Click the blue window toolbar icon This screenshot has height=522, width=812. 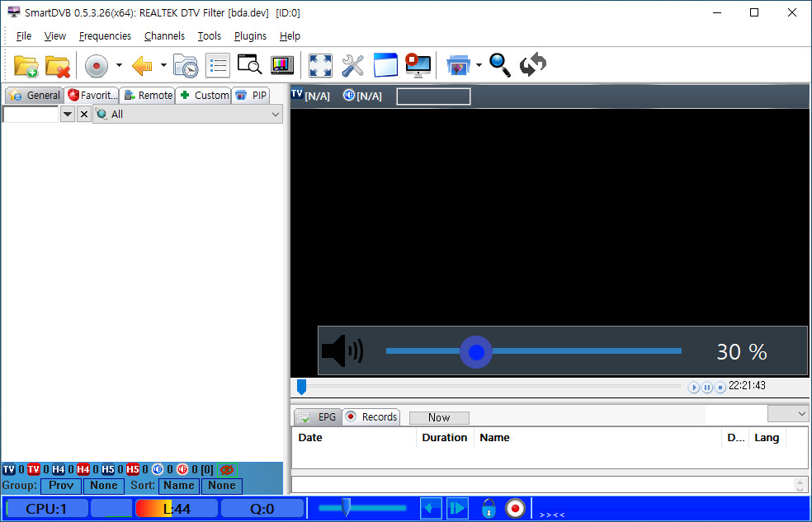click(x=386, y=65)
